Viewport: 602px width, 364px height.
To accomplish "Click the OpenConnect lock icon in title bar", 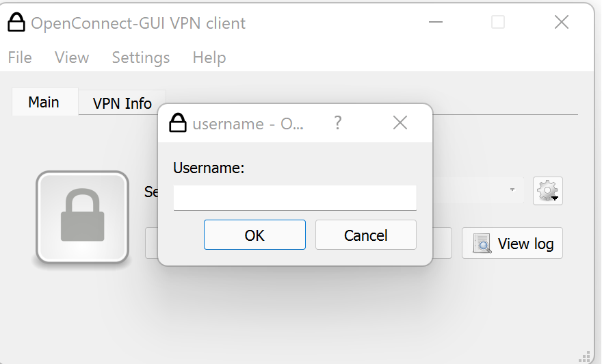I will 17,23.
